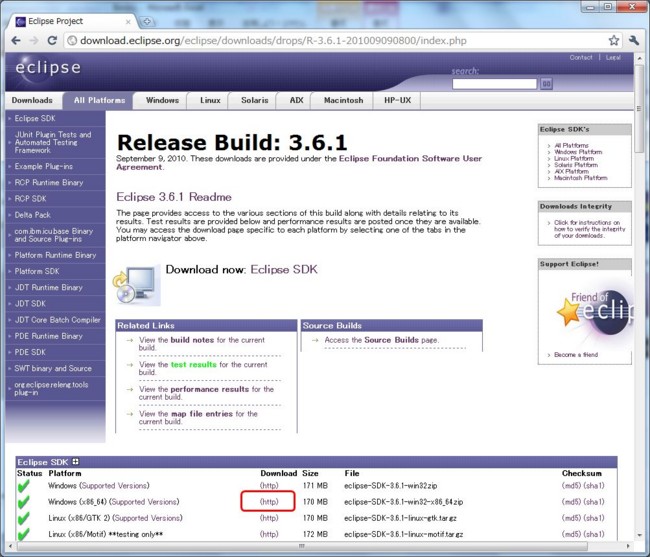
Task: Click the horizontal scrollbar thumb
Action: coord(301,546)
